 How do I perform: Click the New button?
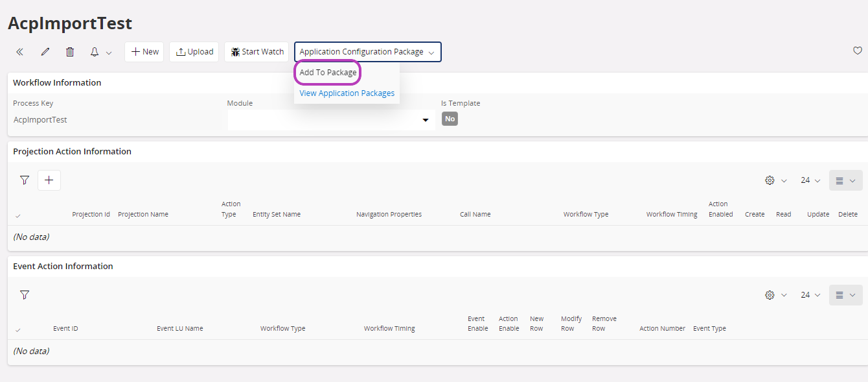(144, 52)
